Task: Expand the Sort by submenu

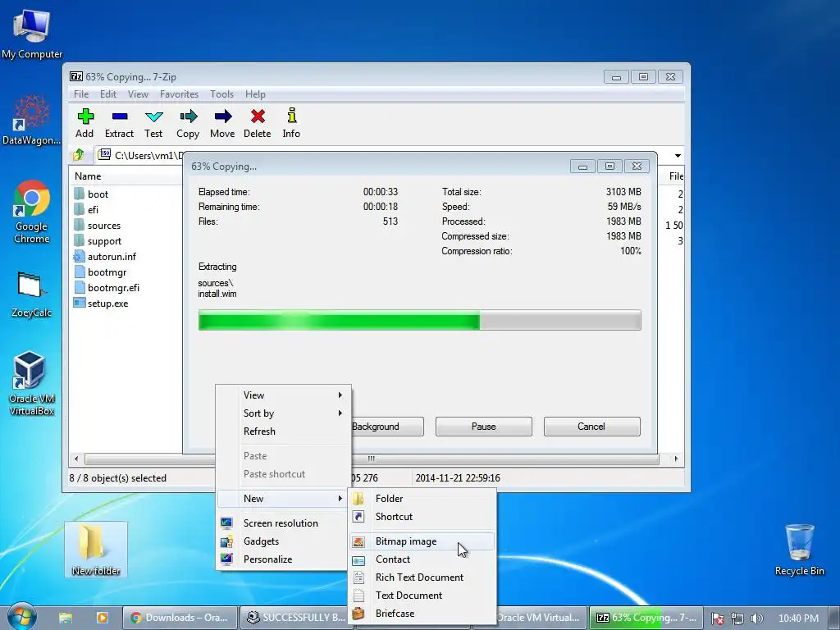Action: [284, 413]
